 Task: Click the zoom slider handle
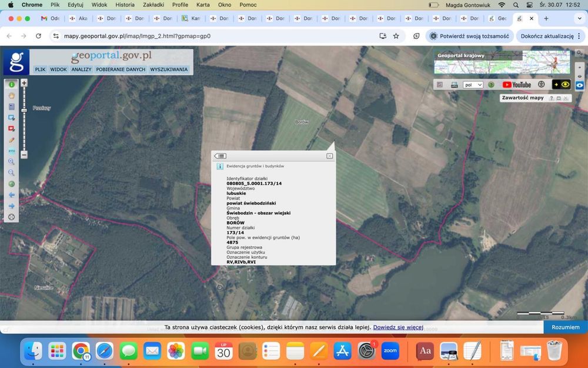pos(24,110)
